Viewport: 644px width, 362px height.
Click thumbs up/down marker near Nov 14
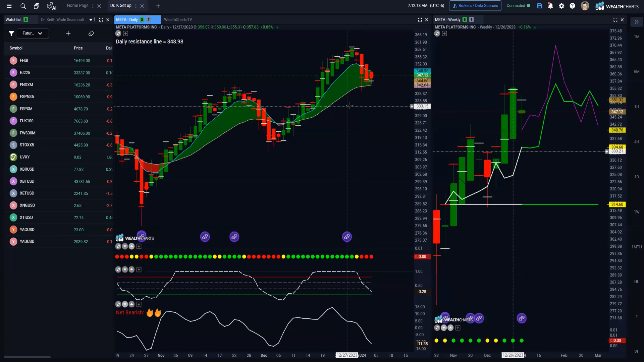click(205, 237)
